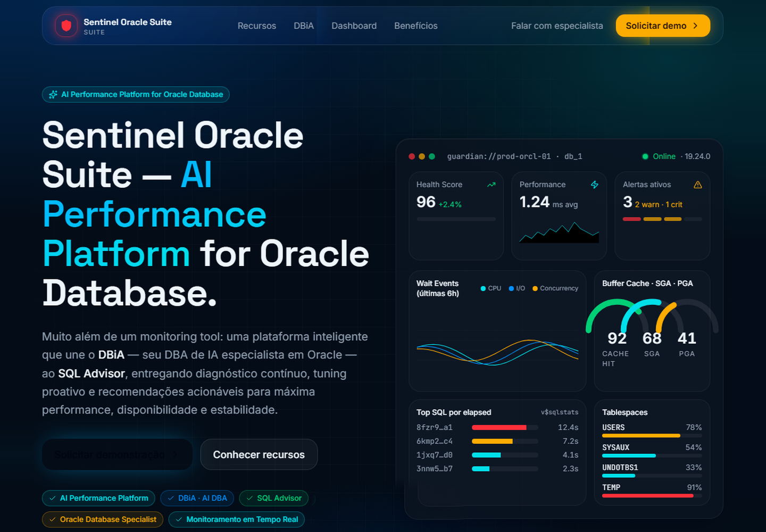Click the Cache Hit gauge value 92
Screen dimensions: 766x532
click(x=617, y=338)
